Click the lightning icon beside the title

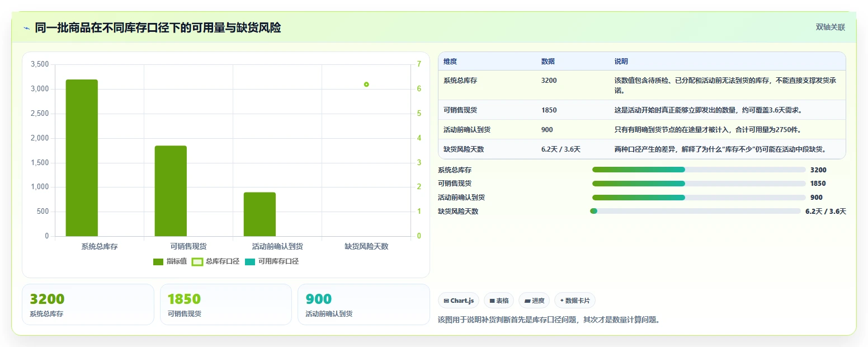coord(27,27)
